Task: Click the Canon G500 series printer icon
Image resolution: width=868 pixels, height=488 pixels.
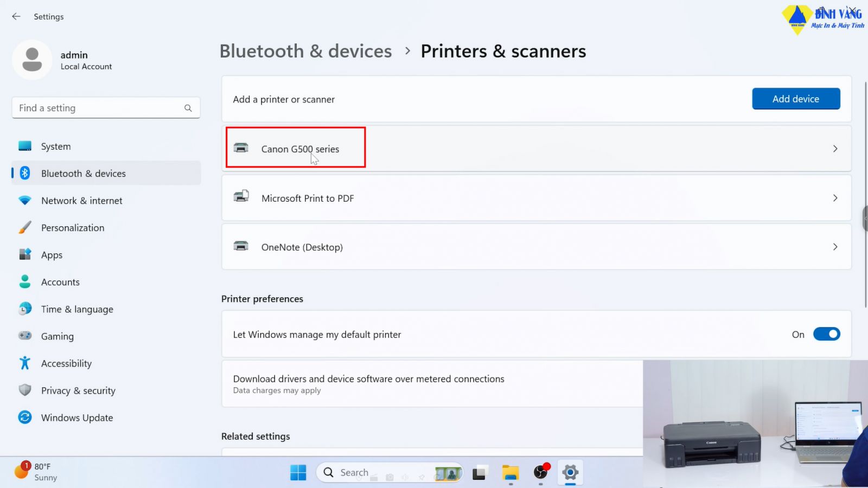Action: [x=241, y=148]
